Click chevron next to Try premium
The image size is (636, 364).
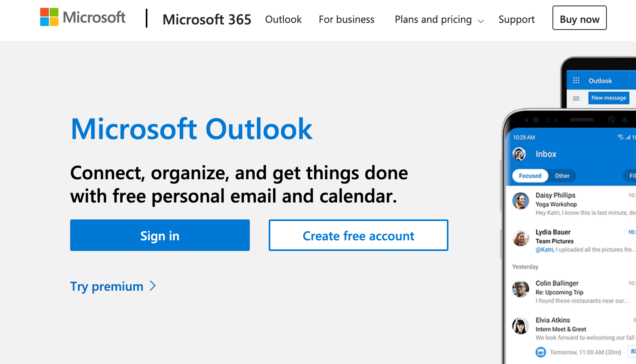click(x=153, y=286)
